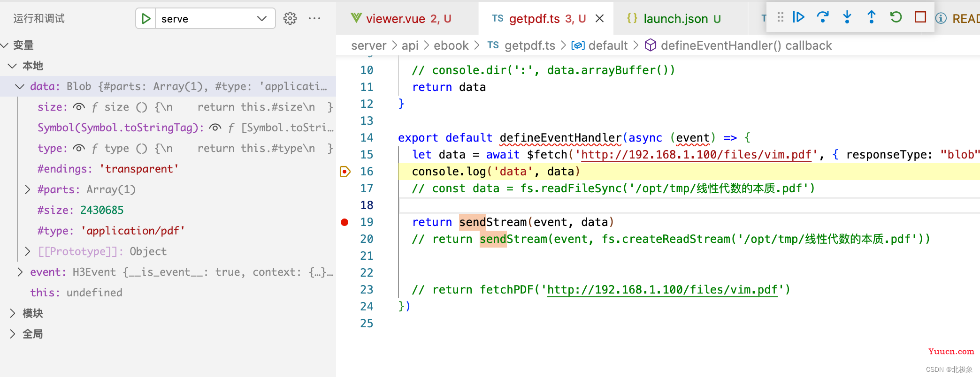Click the Step Into arrow icon
This screenshot has width=980, height=377.
point(847,17)
